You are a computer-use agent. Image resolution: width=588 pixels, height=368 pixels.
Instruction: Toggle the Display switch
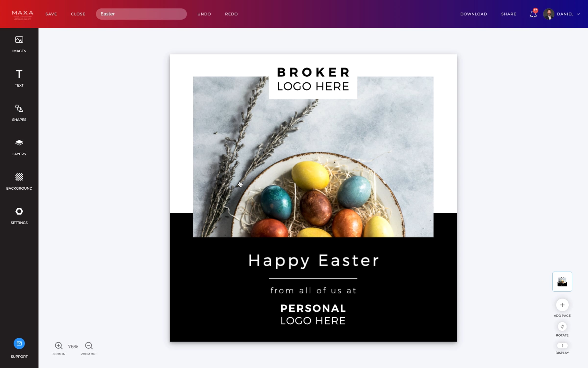click(x=562, y=345)
